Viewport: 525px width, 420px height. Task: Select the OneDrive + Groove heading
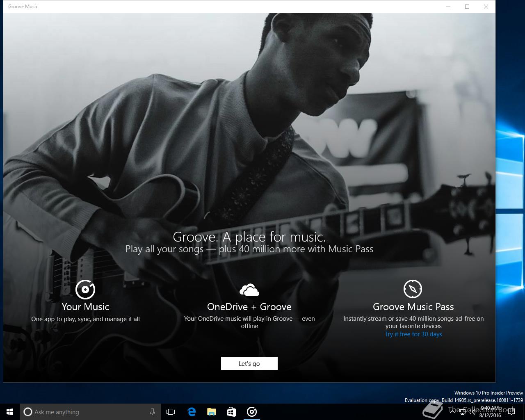click(249, 307)
